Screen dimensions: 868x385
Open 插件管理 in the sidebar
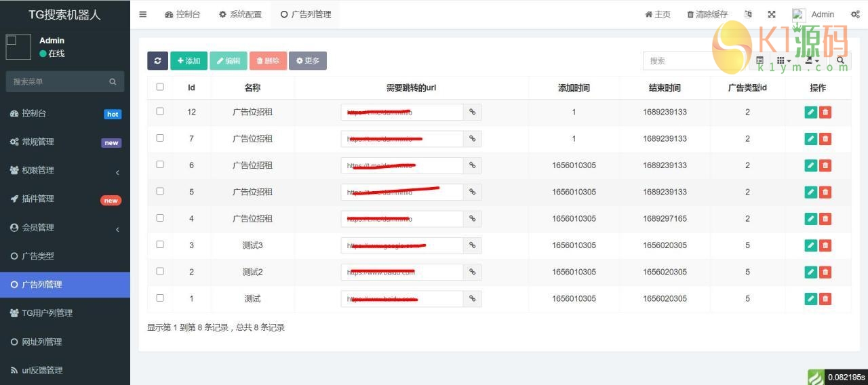tap(65, 199)
